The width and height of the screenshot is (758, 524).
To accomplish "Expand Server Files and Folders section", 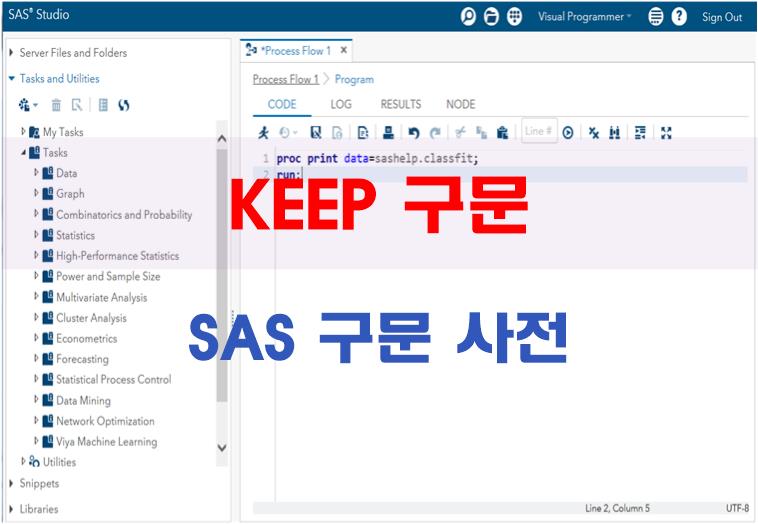I will click(11, 52).
